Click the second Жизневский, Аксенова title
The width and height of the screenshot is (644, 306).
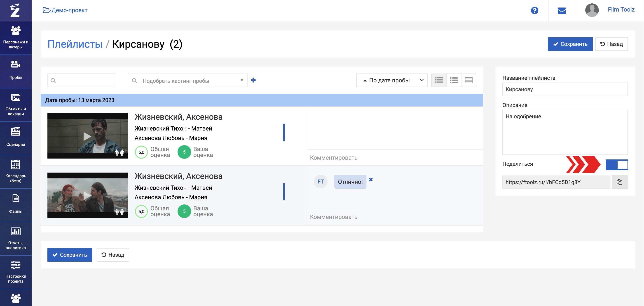(178, 176)
